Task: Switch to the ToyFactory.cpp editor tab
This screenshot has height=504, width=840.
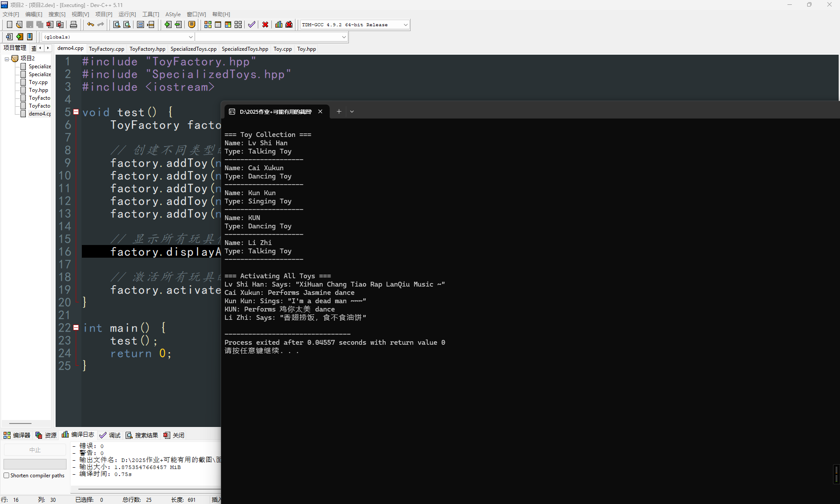Action: [106, 49]
